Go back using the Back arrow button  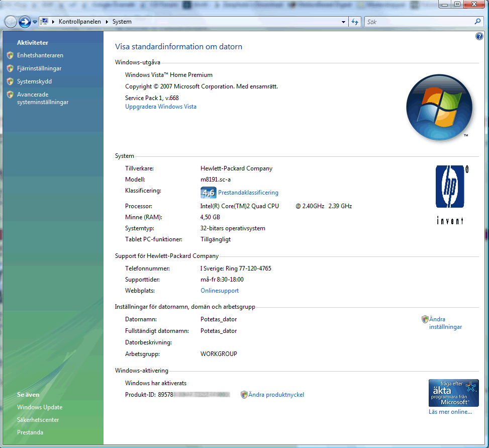coord(11,22)
